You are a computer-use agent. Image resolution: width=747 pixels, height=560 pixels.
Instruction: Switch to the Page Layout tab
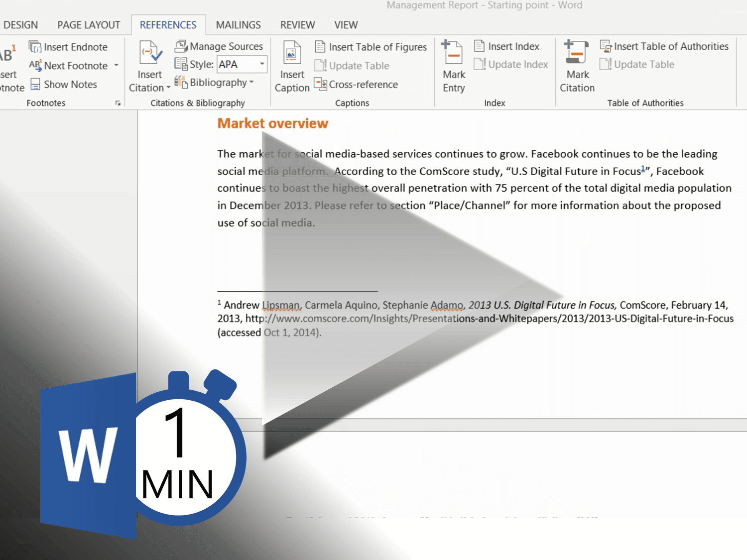(x=89, y=25)
